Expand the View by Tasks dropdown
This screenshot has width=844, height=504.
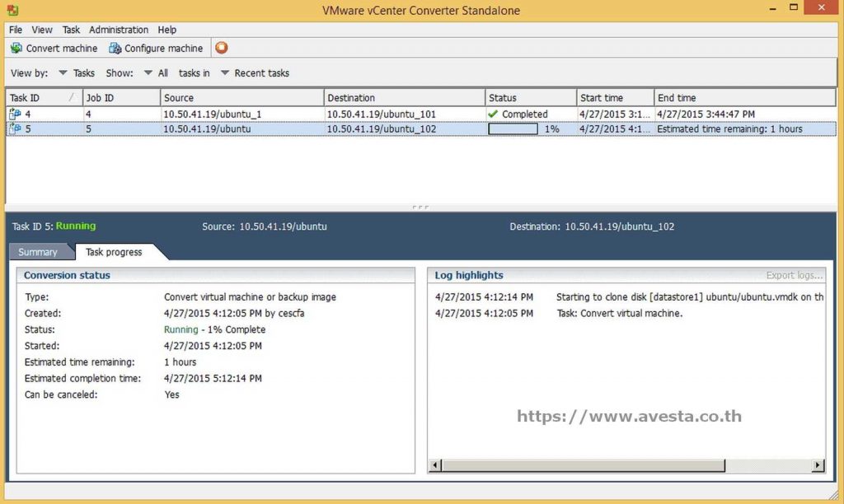coord(63,72)
